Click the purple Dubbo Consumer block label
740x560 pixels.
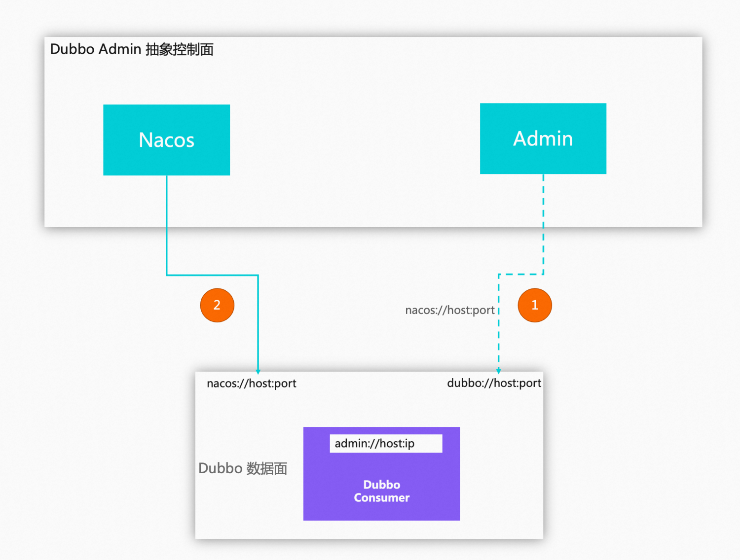click(381, 491)
